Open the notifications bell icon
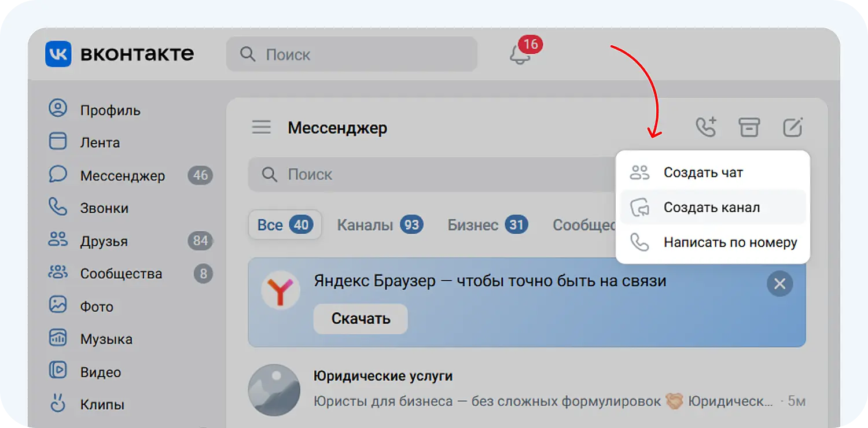868x428 pixels. (520, 55)
